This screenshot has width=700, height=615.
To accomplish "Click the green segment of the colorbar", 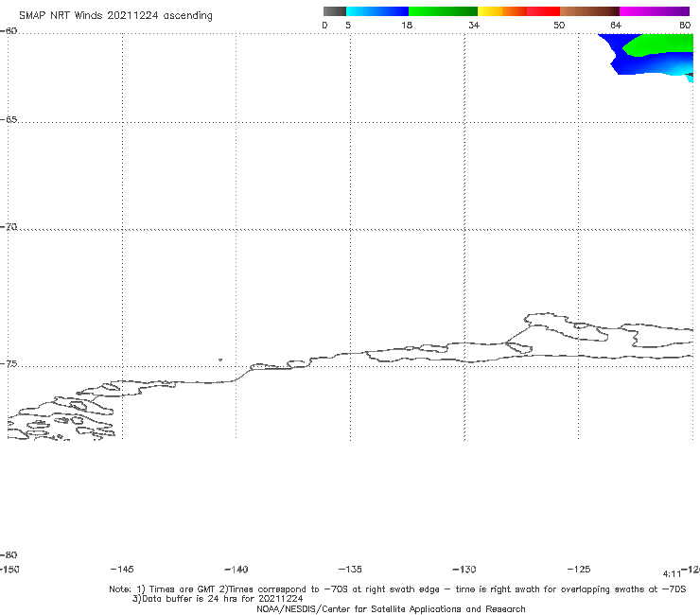I will 443,11.
